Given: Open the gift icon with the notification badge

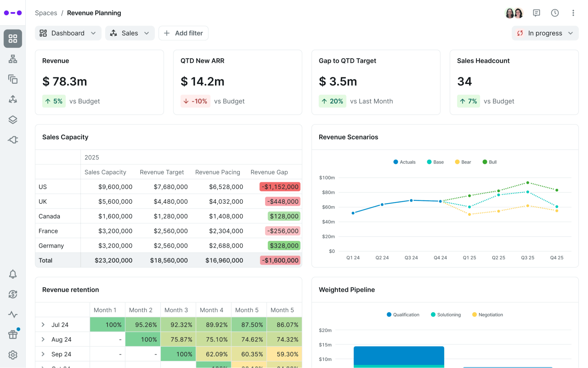Looking at the screenshot, I should tap(13, 334).
